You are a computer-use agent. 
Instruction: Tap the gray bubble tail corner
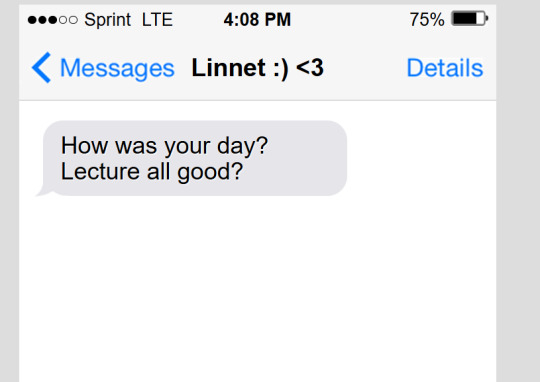[x=43, y=192]
